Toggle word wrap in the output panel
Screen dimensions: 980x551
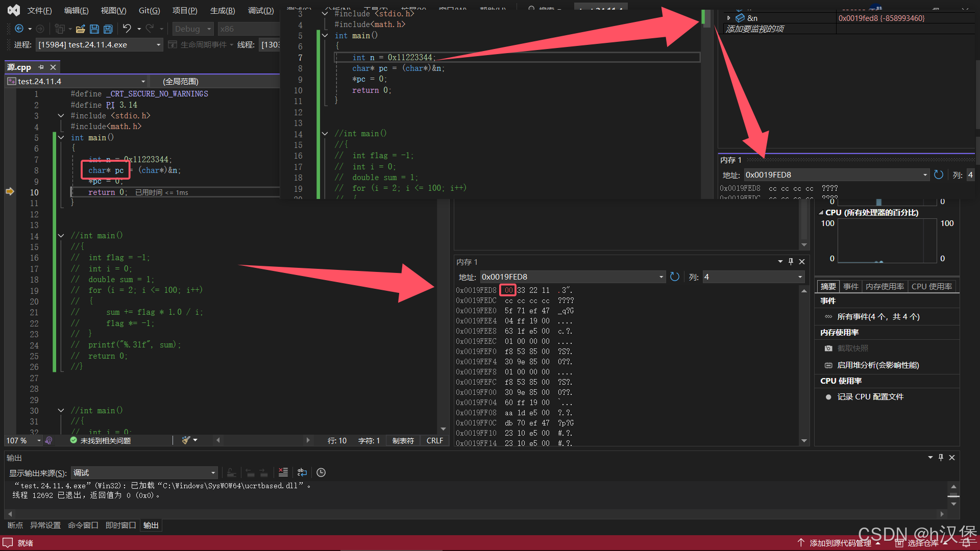(302, 472)
